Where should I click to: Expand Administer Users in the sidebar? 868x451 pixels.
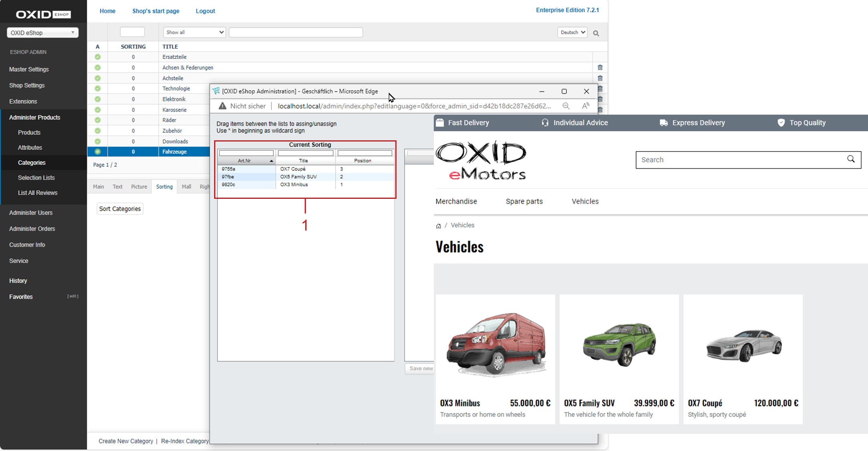(x=31, y=212)
